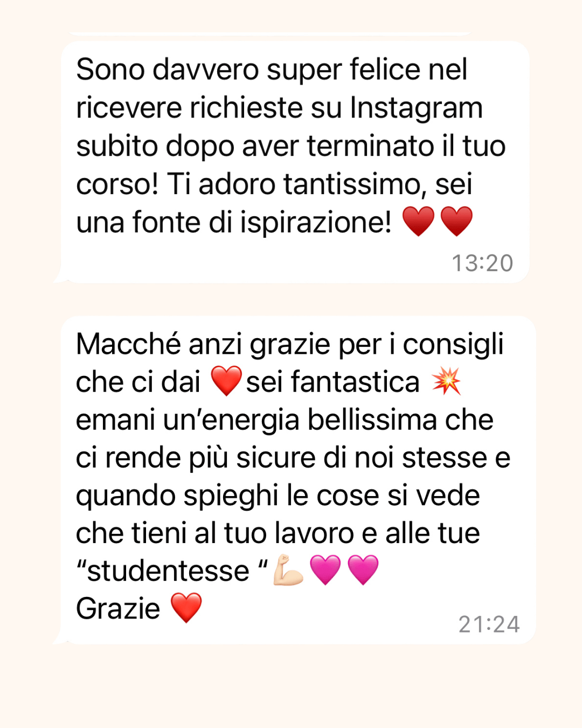
Task: Click the 13:20 timestamp
Action: click(x=482, y=263)
